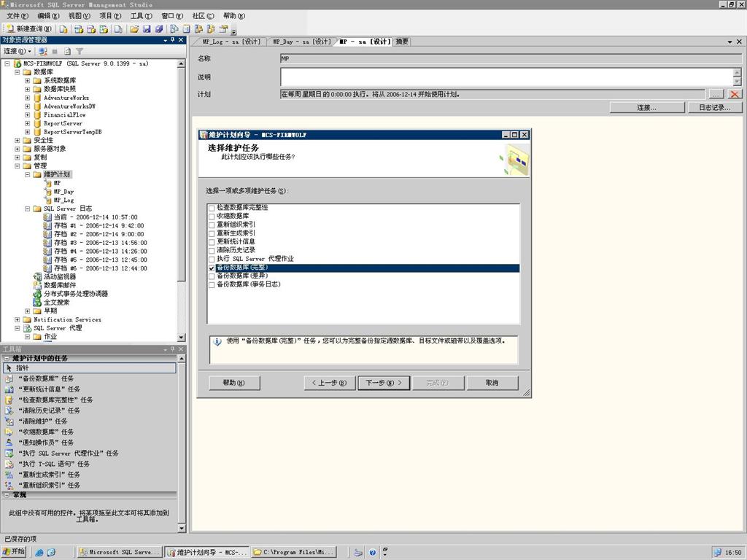The image size is (747, 560).
Task: Check the 备份数据库 (事务日志) checkbox
Action: (x=212, y=285)
